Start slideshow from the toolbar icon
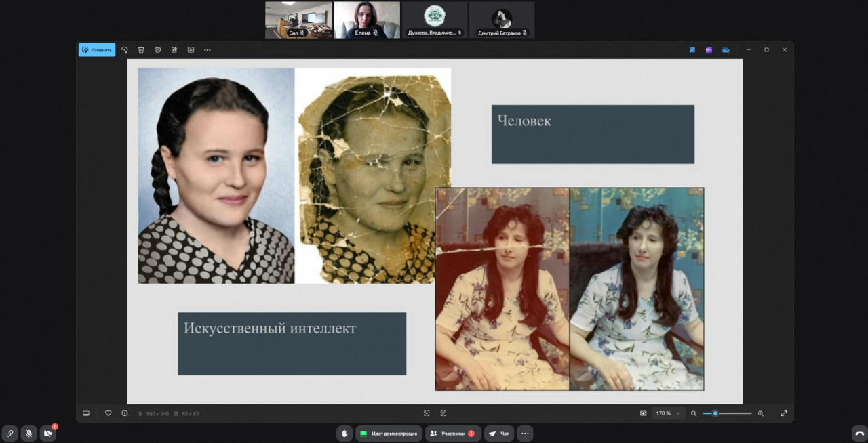 pyautogui.click(x=191, y=49)
